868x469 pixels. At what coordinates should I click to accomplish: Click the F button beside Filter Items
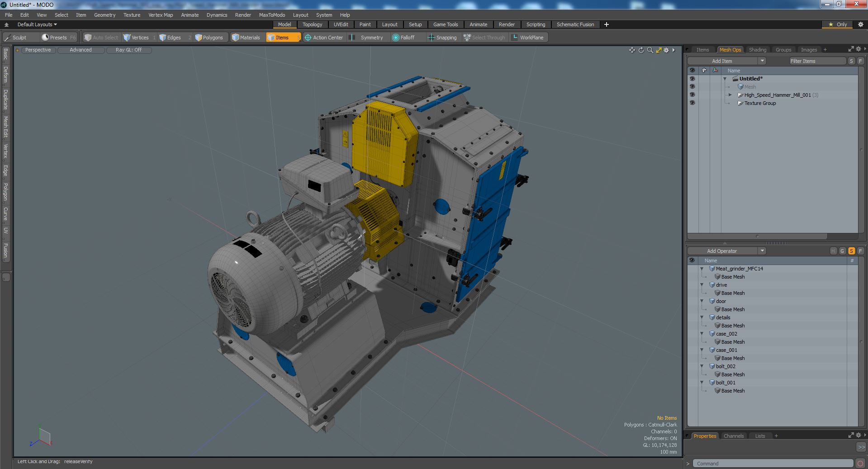(x=860, y=61)
